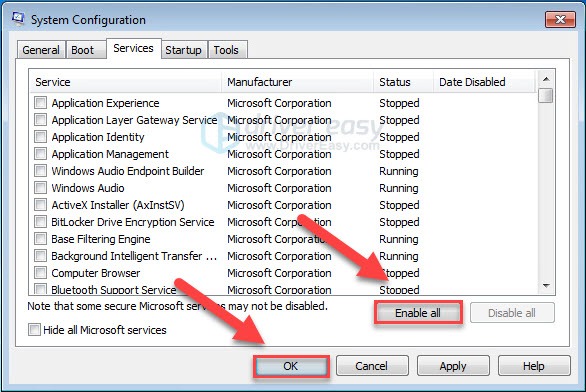
Task: Click Stopped status of Application Management
Action: tap(399, 154)
